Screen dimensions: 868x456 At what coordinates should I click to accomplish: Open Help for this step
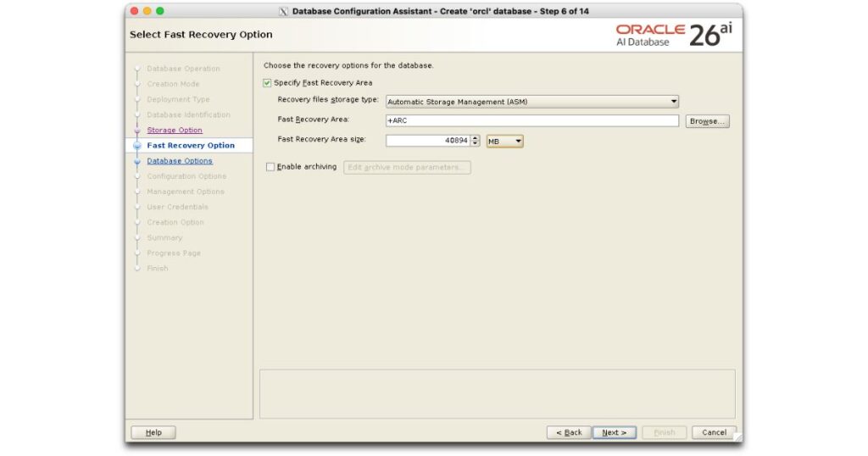tap(153, 433)
